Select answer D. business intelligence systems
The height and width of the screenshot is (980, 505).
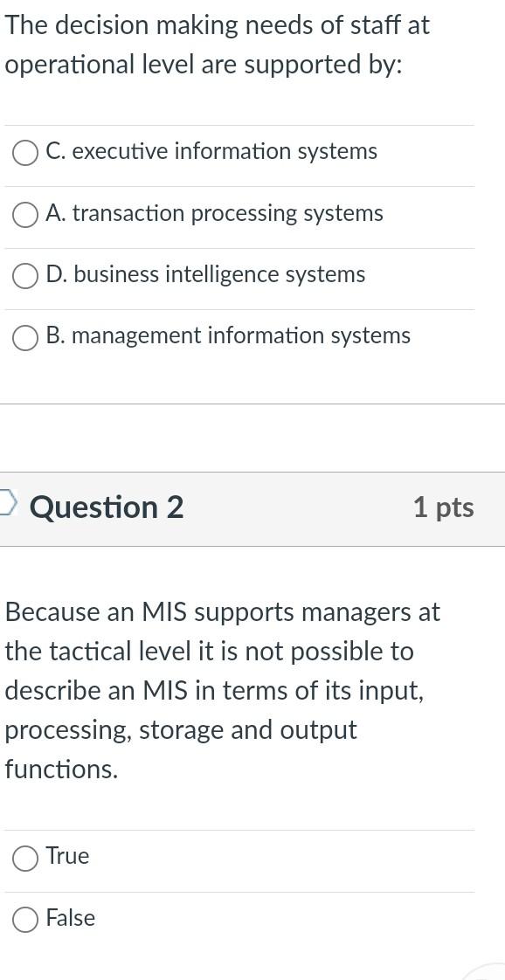25,274
